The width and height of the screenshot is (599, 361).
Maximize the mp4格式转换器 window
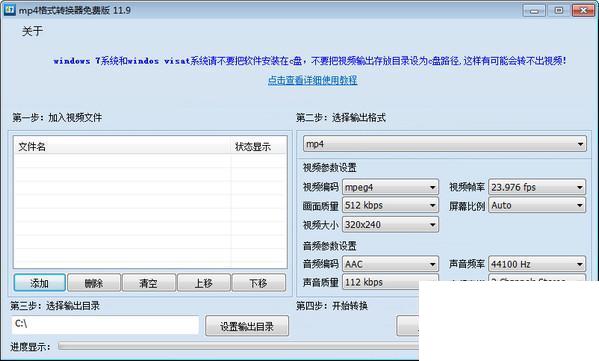(558, 10)
